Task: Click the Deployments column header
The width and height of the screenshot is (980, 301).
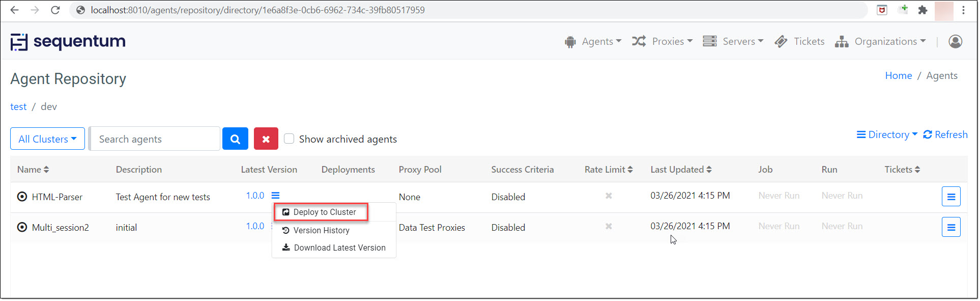Action: (348, 170)
